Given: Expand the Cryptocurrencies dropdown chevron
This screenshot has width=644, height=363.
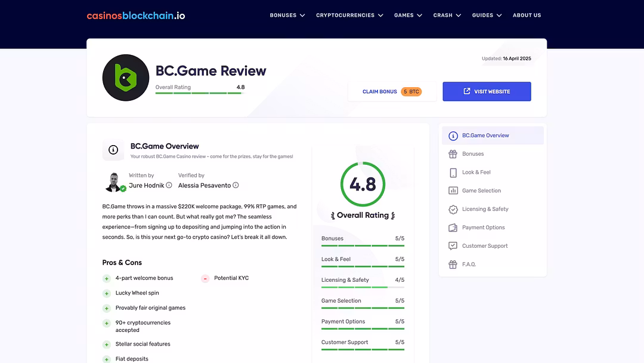Looking at the screenshot, I should [380, 16].
